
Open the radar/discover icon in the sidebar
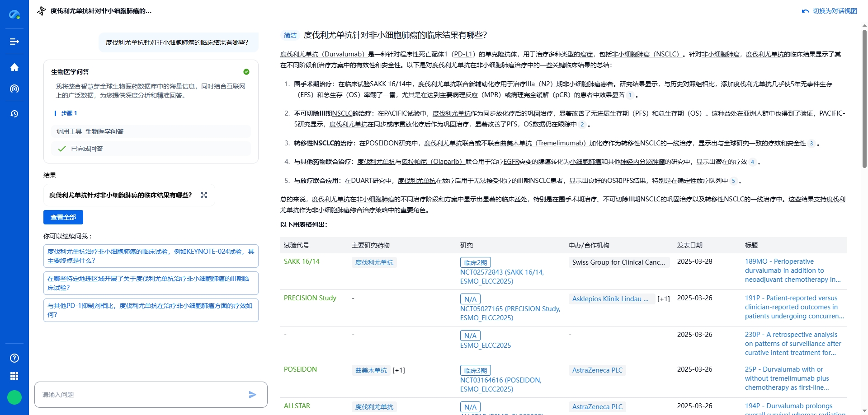point(14,89)
